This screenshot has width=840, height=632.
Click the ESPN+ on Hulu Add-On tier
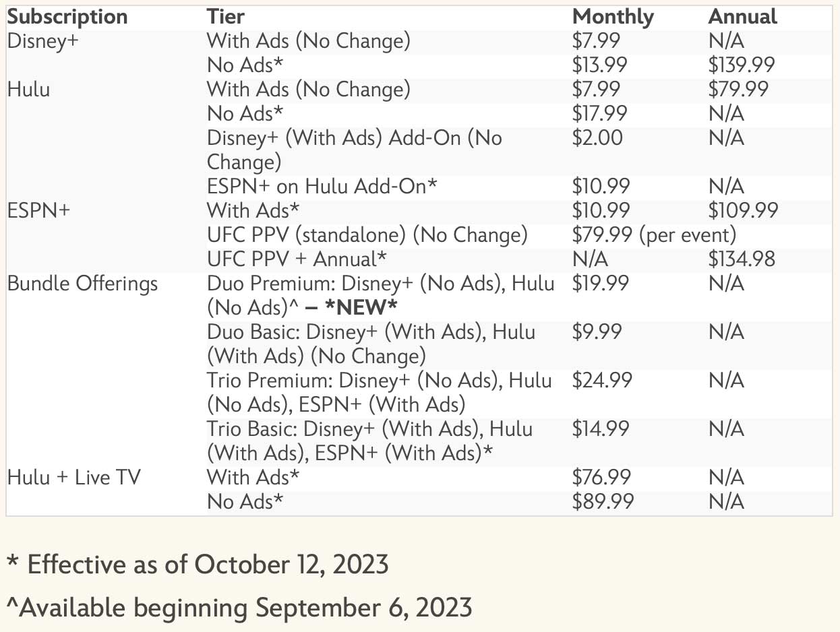click(x=322, y=187)
